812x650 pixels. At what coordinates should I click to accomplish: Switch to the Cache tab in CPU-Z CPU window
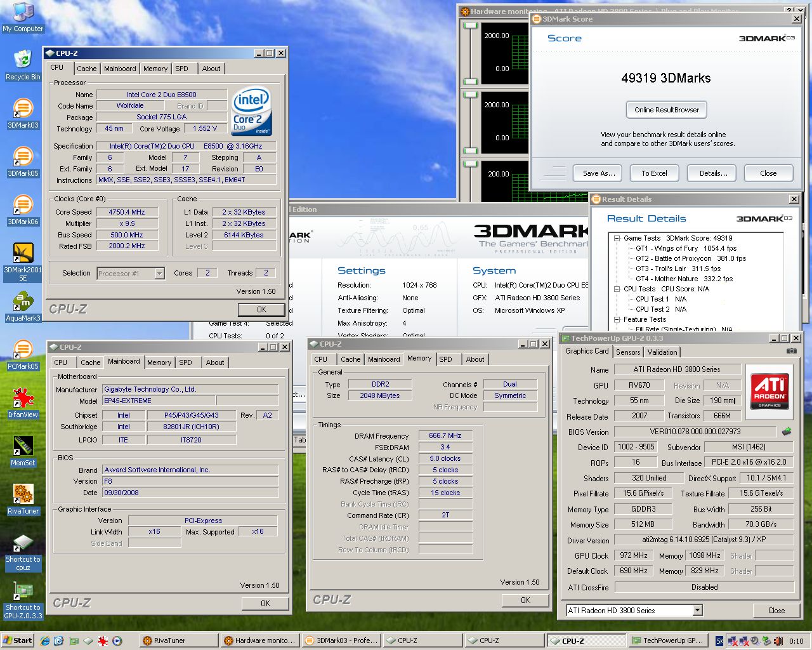coord(87,69)
